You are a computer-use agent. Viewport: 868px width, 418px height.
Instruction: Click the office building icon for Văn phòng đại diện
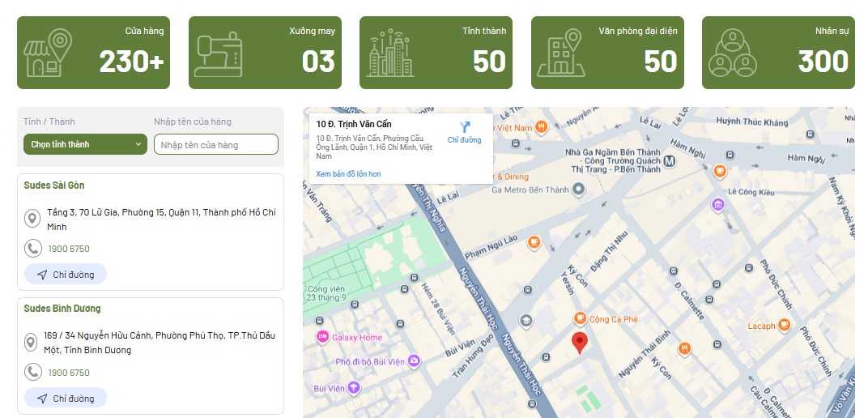pos(563,53)
